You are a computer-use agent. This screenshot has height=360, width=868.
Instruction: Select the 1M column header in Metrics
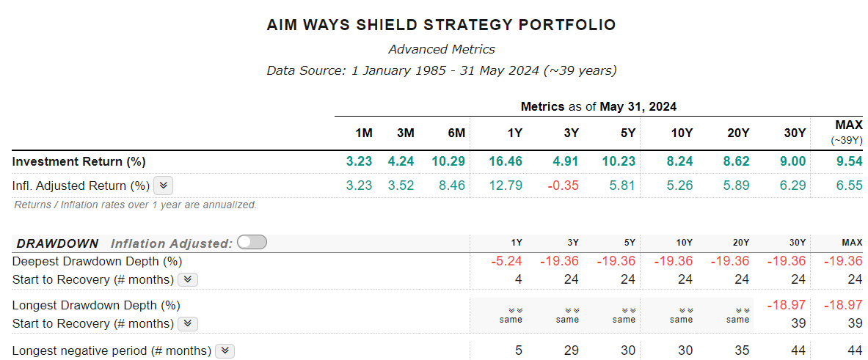[x=363, y=133]
